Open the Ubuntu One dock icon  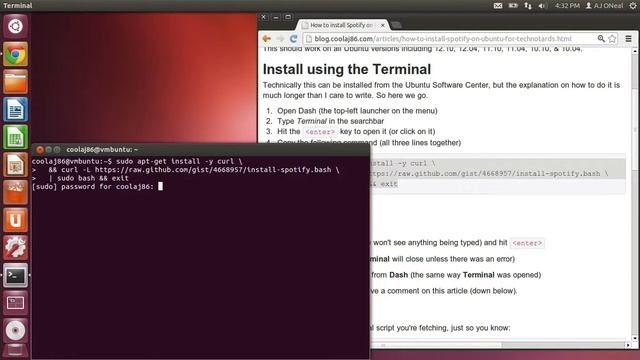click(x=16, y=220)
